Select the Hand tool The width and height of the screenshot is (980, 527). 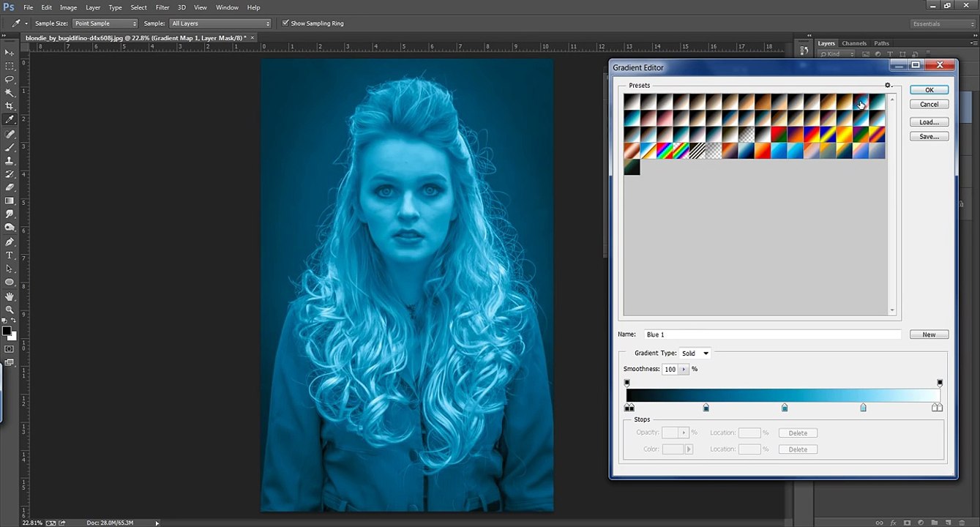pos(10,296)
